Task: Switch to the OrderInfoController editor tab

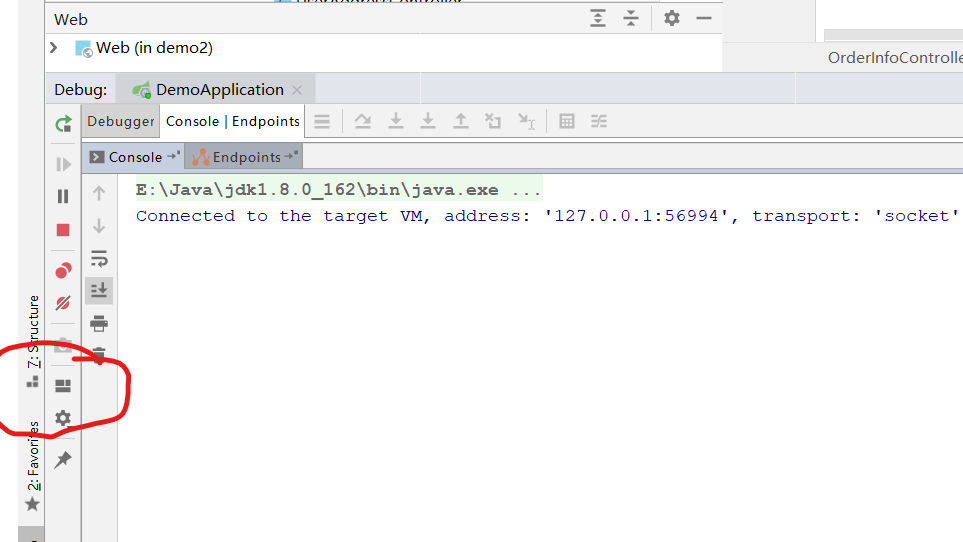Action: coord(895,58)
